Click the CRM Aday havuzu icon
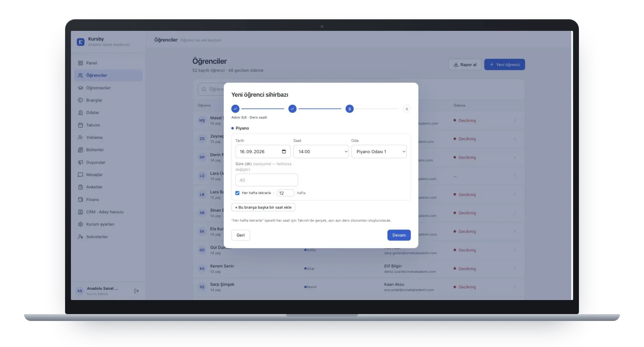This screenshot has height=347, width=644. [80, 212]
